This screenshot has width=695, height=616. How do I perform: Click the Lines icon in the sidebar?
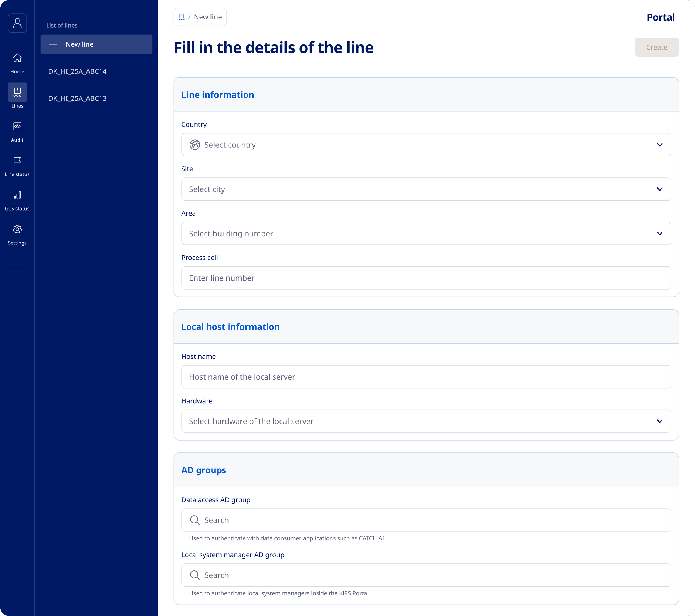[17, 92]
